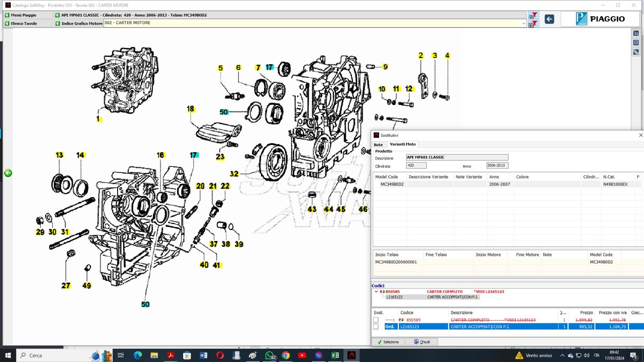Open the shopping cart icon in right sidebar
The image size is (644, 362).
[636, 33]
